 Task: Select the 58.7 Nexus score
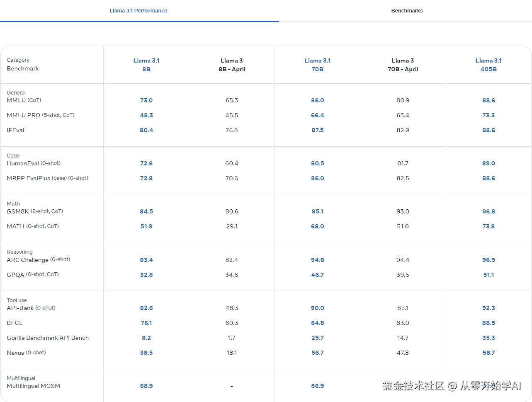tap(488, 353)
